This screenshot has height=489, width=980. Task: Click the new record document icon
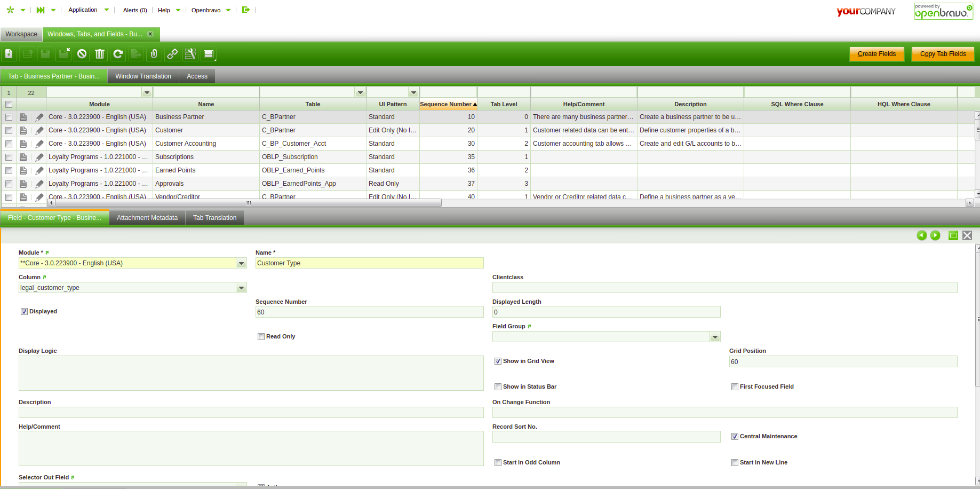9,54
